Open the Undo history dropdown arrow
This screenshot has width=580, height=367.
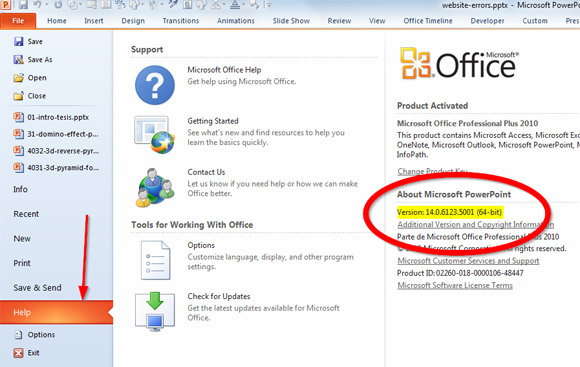[x=47, y=5]
